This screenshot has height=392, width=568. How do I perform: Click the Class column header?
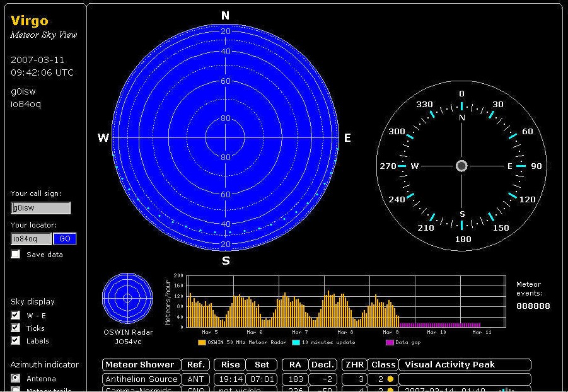point(383,365)
